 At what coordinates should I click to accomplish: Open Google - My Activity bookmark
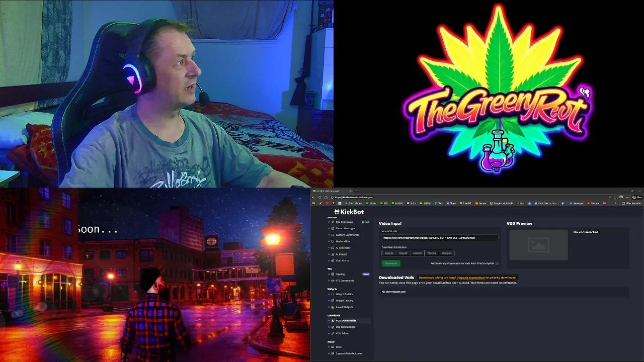[501, 203]
